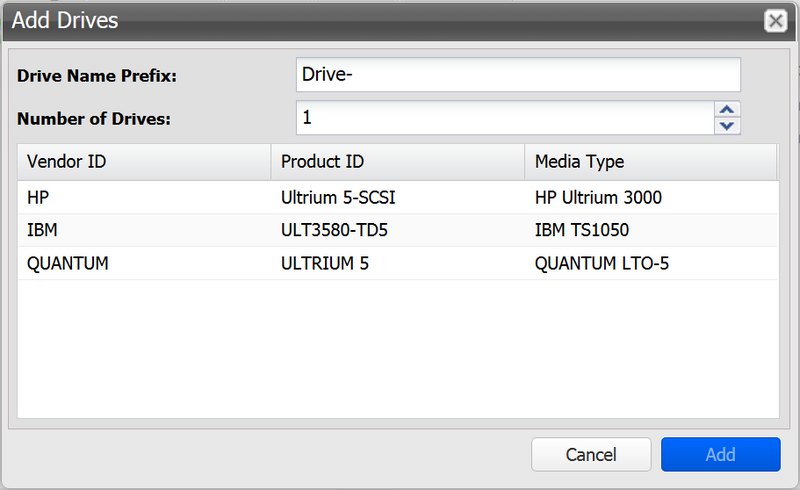Image resolution: width=800 pixels, height=490 pixels.
Task: Choose the QUANTUM LTO-5 media type
Action: pos(601,263)
